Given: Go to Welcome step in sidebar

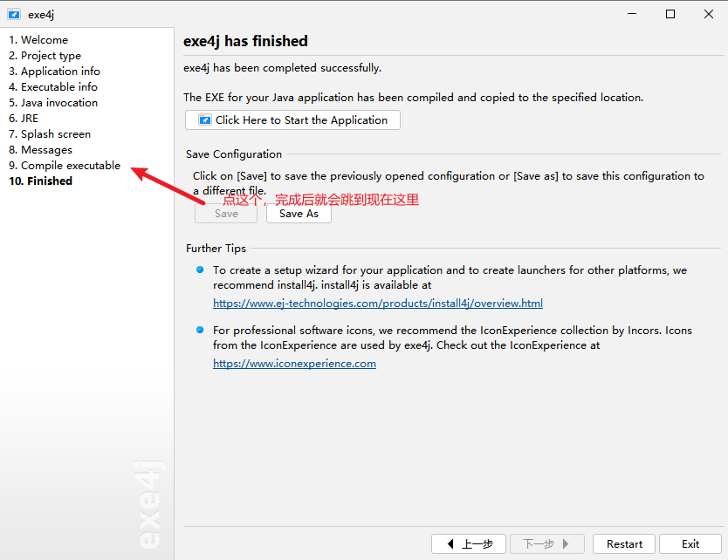Looking at the screenshot, I should click(x=38, y=40).
